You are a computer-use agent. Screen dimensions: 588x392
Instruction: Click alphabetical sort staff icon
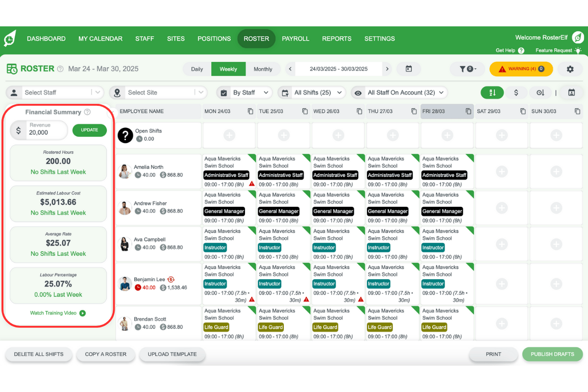click(492, 93)
